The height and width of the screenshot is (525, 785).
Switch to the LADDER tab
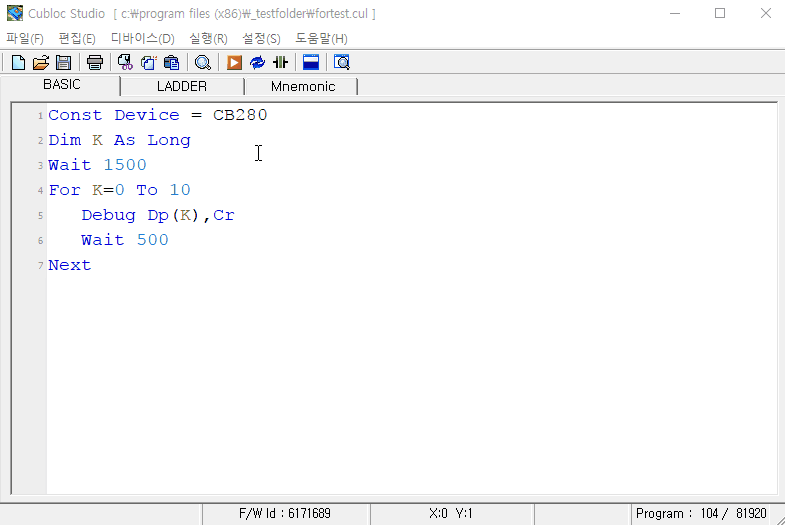pyautogui.click(x=182, y=86)
